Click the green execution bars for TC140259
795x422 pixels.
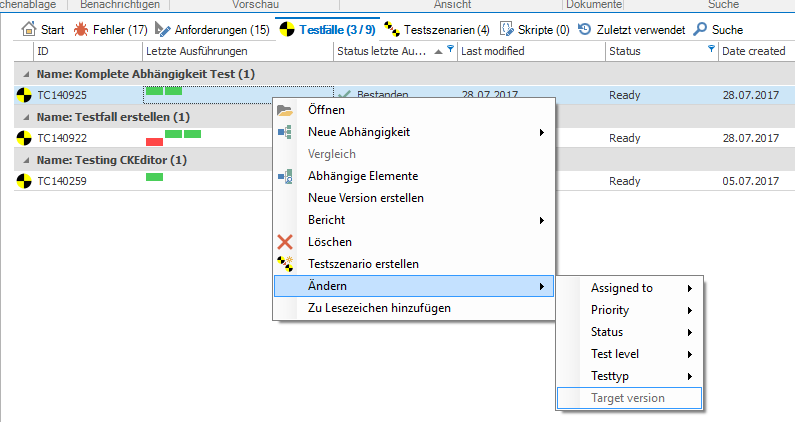(154, 177)
